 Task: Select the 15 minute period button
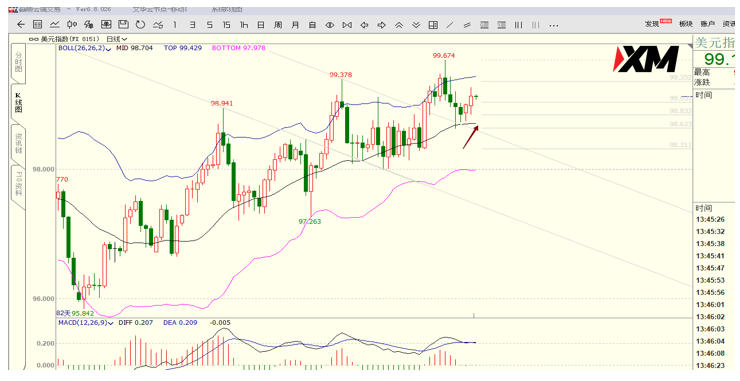click(227, 25)
